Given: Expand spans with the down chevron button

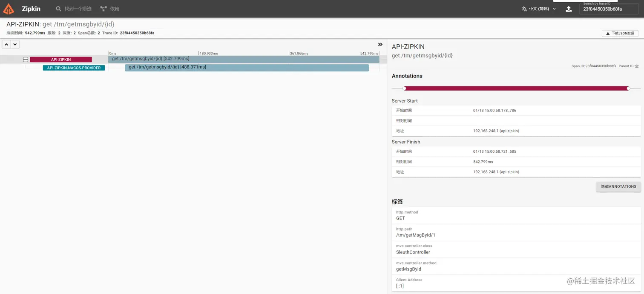Looking at the screenshot, I should (15, 44).
